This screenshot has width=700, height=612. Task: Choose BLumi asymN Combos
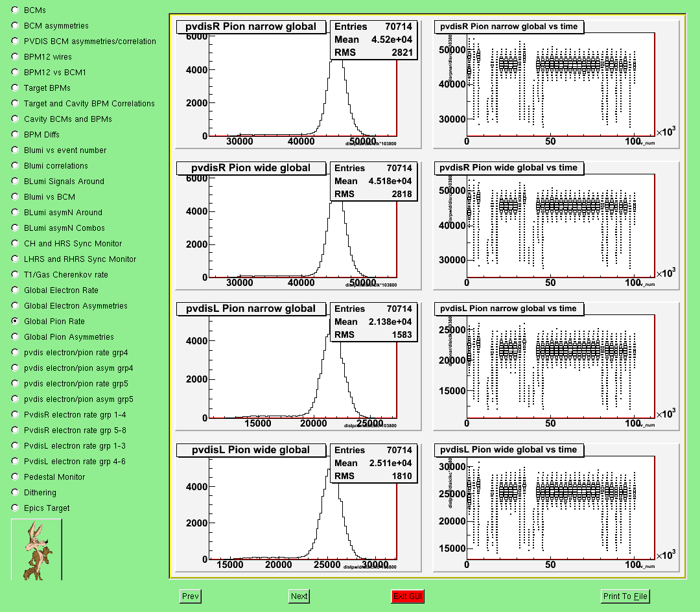pyautogui.click(x=15, y=228)
